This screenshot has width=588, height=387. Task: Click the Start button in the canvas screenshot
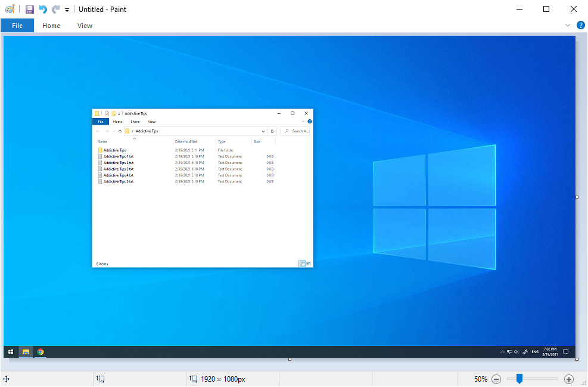tap(11, 352)
